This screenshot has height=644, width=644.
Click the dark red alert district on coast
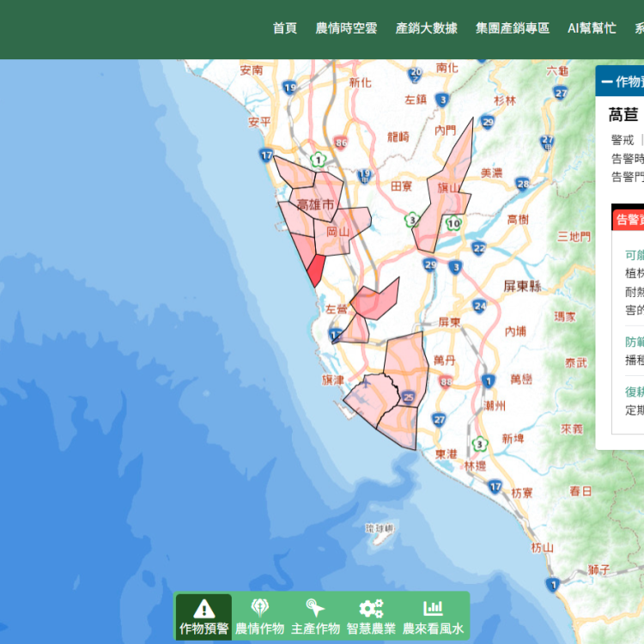(x=315, y=270)
